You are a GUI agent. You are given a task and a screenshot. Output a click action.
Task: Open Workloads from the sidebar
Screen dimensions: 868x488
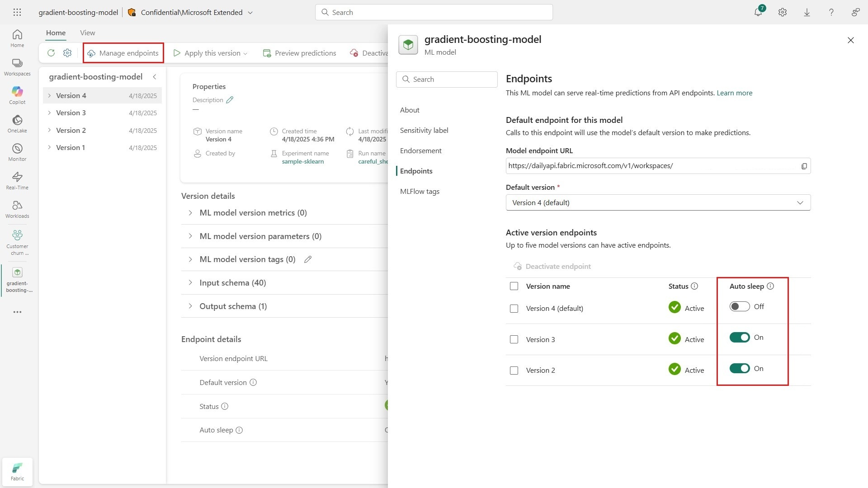pyautogui.click(x=17, y=209)
